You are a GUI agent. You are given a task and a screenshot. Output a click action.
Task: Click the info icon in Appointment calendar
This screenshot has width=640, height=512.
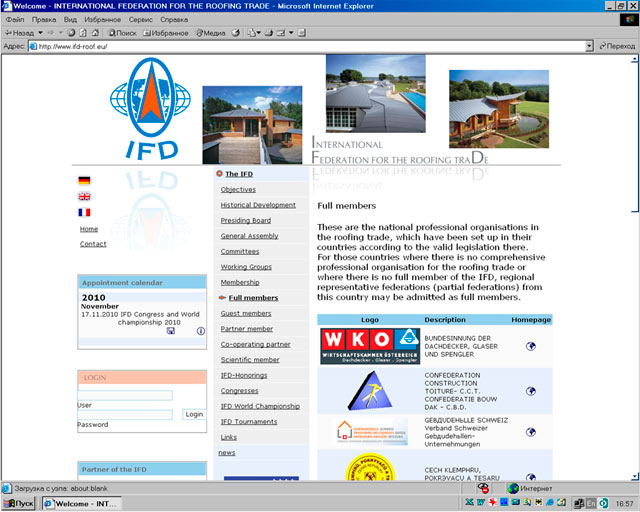coord(200,331)
